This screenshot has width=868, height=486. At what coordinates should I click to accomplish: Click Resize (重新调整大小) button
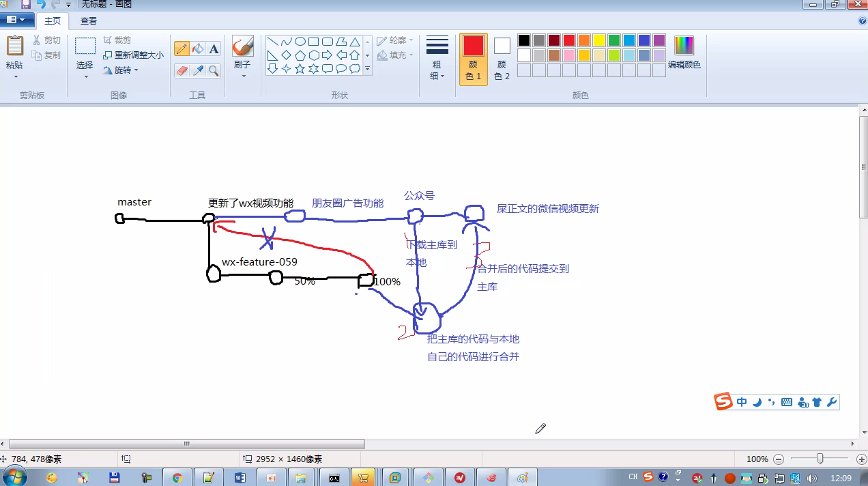pos(133,55)
